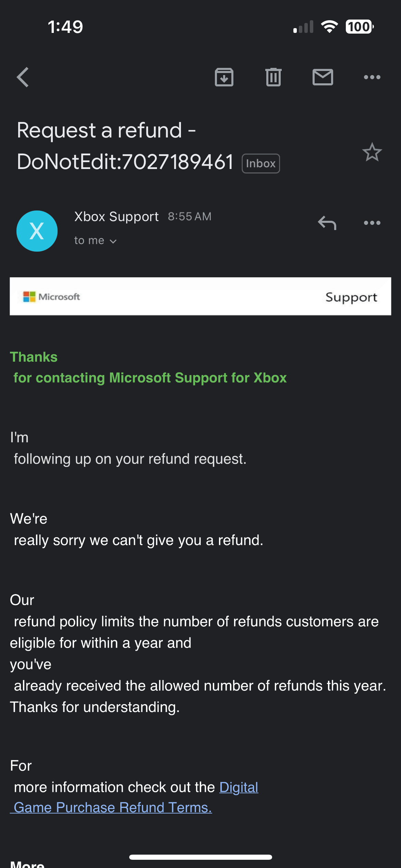Tap the Xbox Support sender name

tap(117, 217)
